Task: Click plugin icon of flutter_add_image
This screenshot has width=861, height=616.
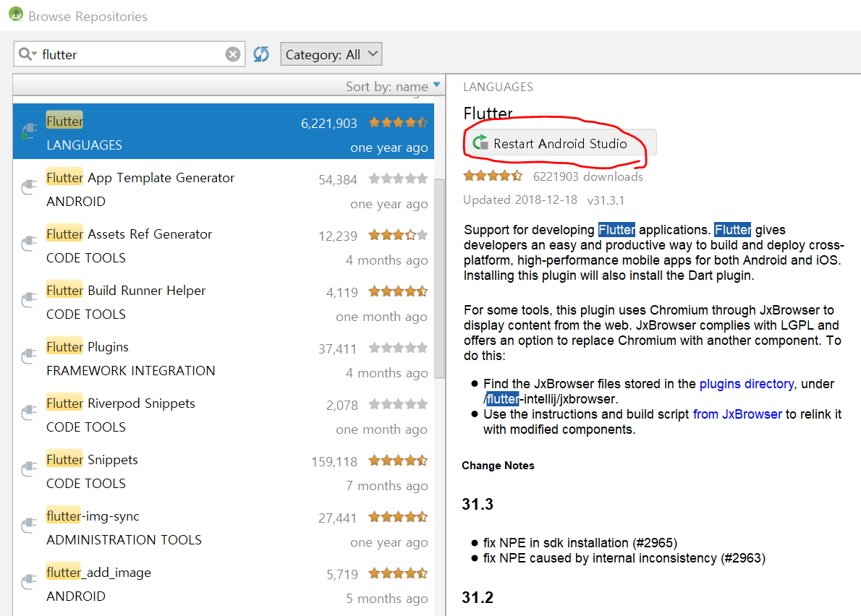Action: click(28, 581)
